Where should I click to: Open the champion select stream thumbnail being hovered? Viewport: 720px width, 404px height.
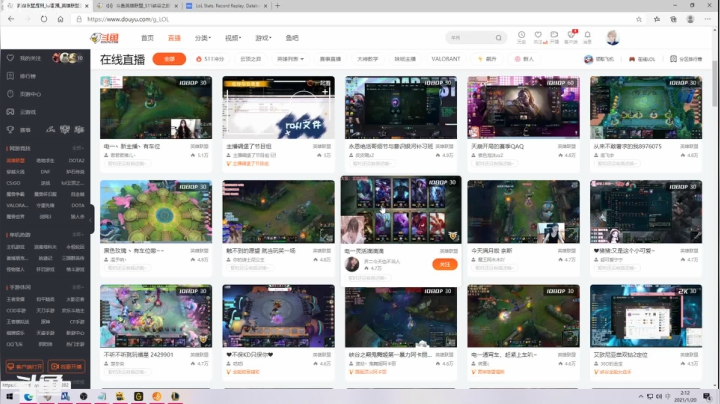click(401, 209)
